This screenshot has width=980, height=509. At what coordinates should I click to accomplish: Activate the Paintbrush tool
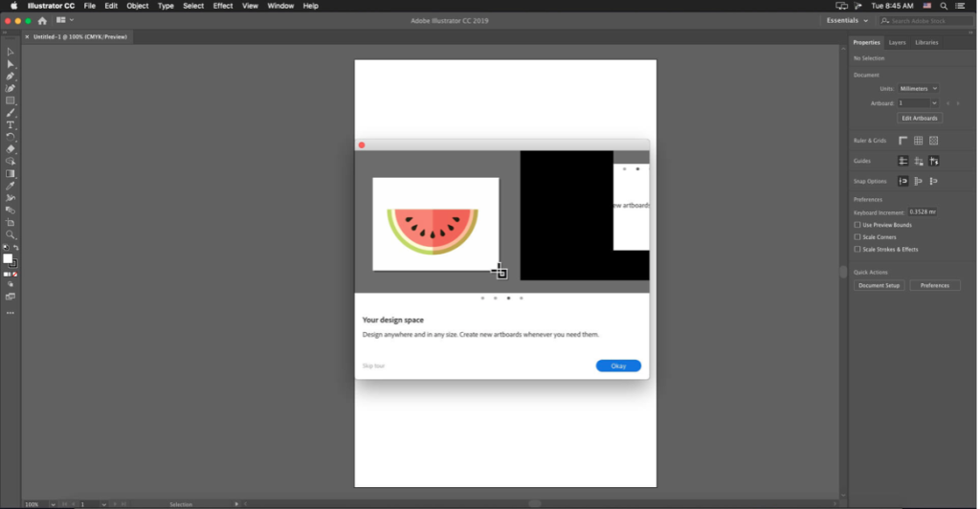pyautogui.click(x=10, y=113)
